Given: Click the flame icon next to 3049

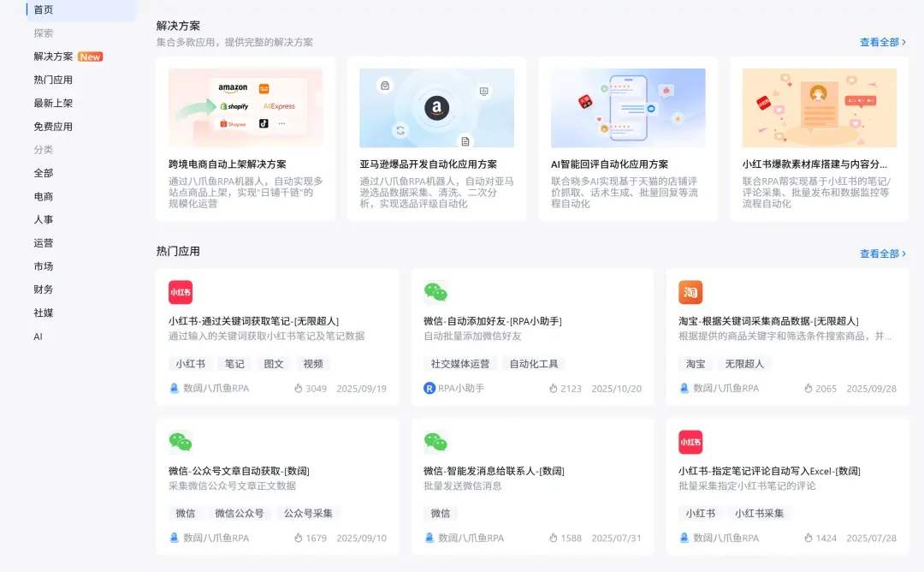Looking at the screenshot, I should 299,388.
